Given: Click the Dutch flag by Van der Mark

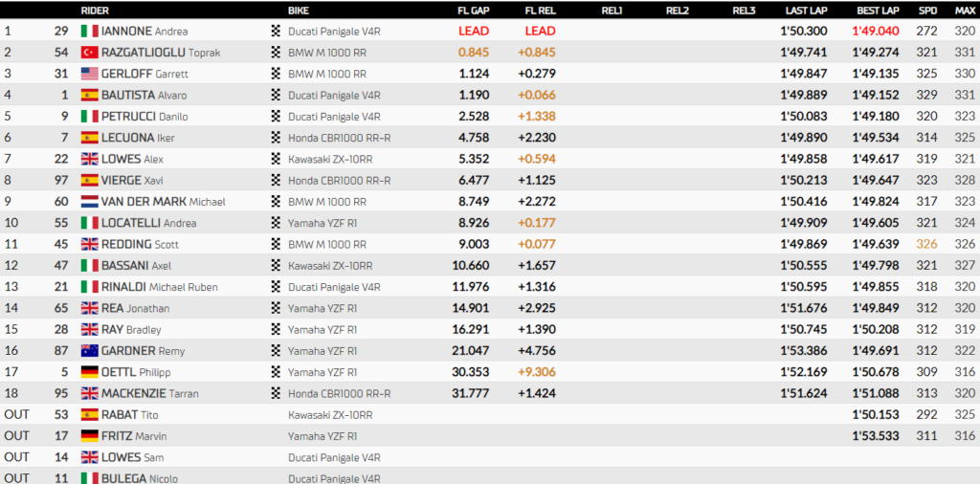Looking at the screenshot, I should click(89, 202).
